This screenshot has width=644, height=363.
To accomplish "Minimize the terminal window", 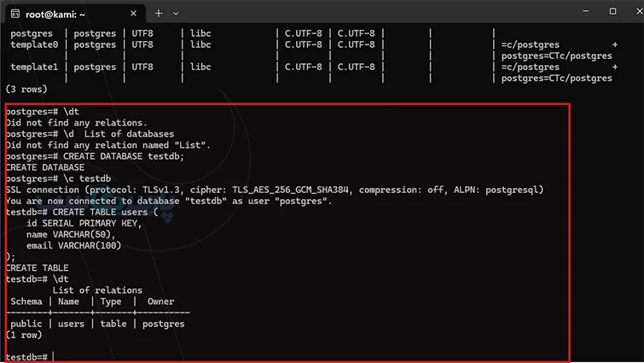I will (586, 11).
